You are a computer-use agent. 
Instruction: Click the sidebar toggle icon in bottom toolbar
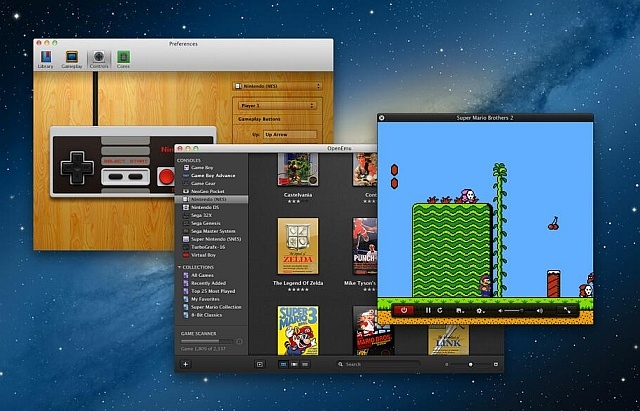point(260,364)
